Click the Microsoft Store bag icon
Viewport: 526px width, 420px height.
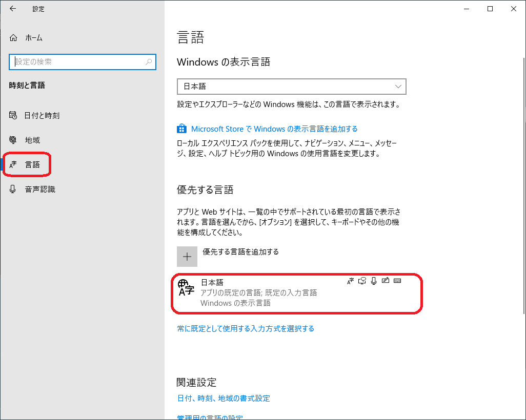pos(181,129)
